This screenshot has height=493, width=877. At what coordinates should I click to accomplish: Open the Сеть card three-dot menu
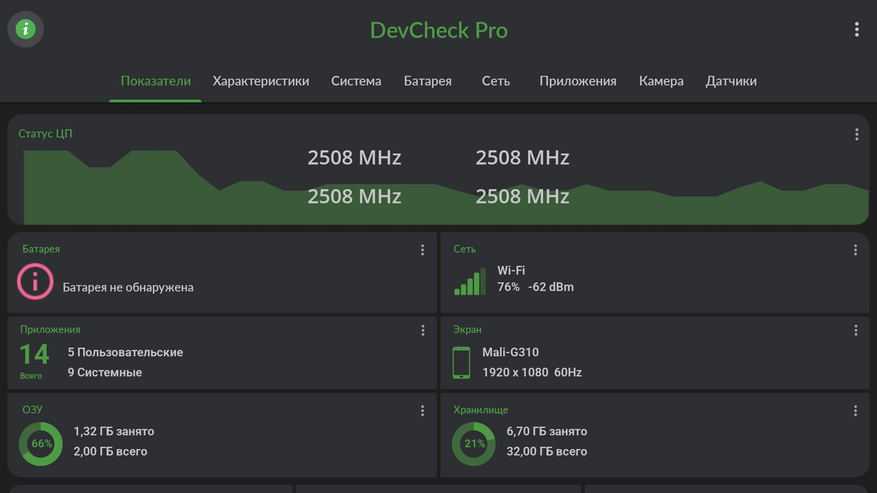(x=855, y=250)
